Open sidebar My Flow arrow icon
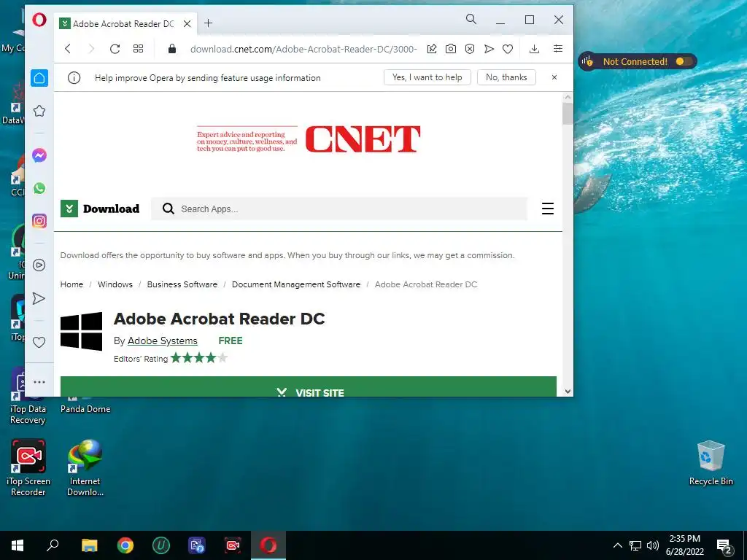 [x=39, y=298]
